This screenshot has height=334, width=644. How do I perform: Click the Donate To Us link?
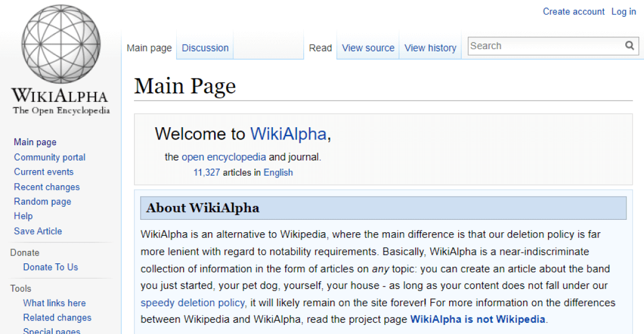(50, 267)
